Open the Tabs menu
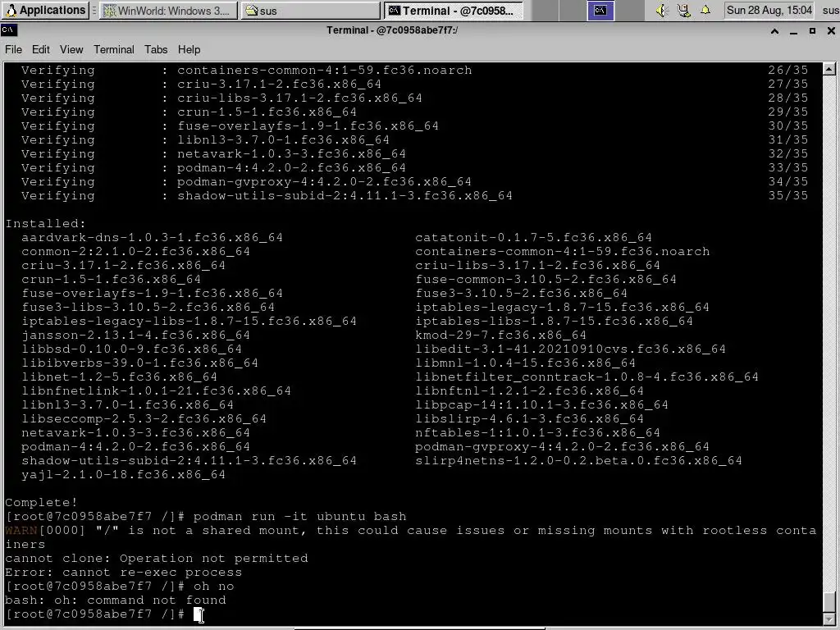The image size is (840, 630). click(x=156, y=49)
